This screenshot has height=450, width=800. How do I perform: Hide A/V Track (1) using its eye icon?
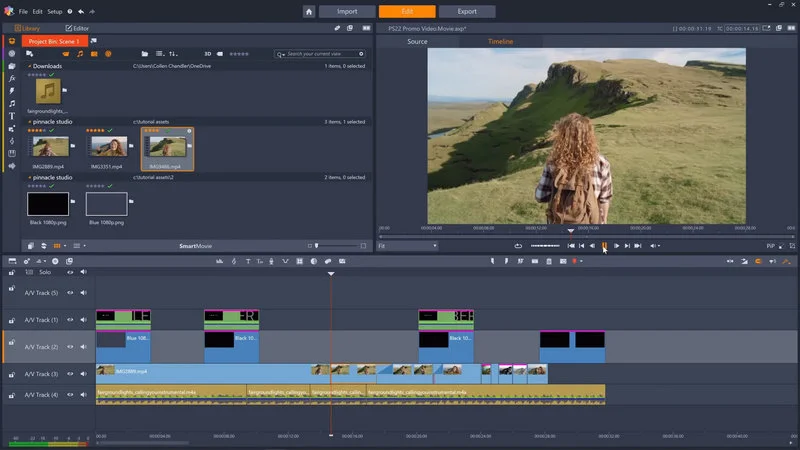[x=71, y=320]
